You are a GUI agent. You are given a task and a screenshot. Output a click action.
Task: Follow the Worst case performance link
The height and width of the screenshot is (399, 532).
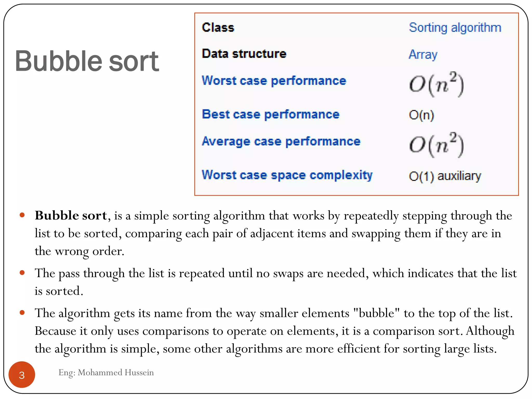click(x=274, y=81)
